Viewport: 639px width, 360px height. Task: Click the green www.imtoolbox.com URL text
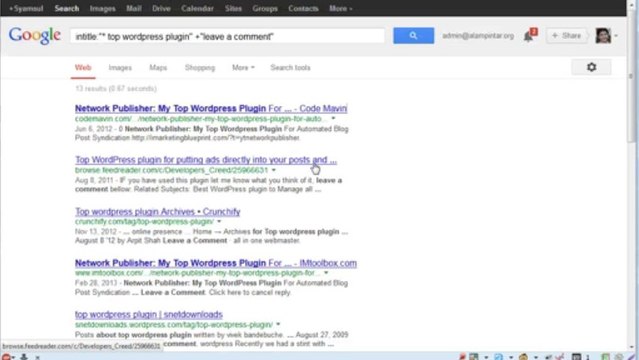pyautogui.click(x=198, y=273)
